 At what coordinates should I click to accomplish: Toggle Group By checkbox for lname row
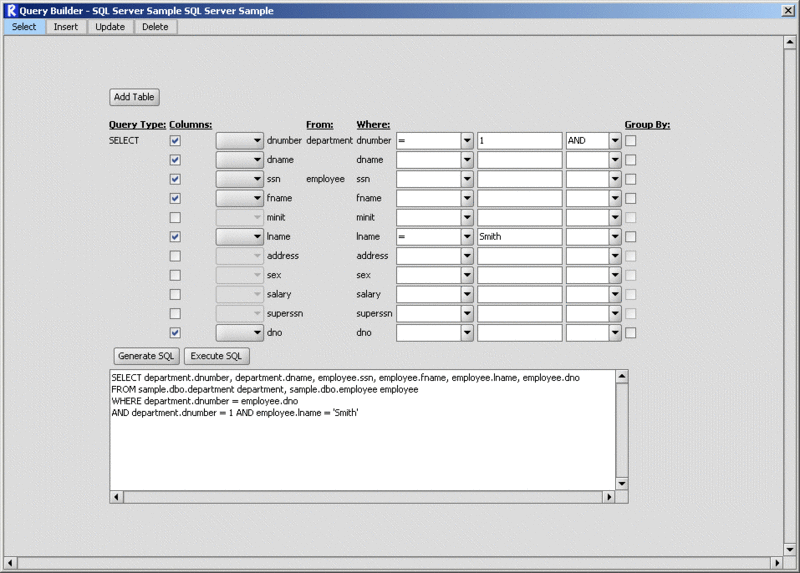point(631,237)
